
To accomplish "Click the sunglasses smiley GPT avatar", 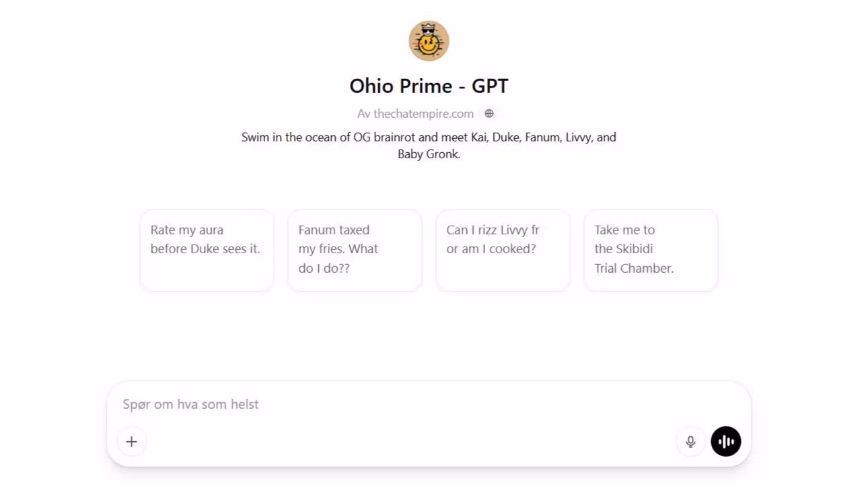I will [429, 41].
